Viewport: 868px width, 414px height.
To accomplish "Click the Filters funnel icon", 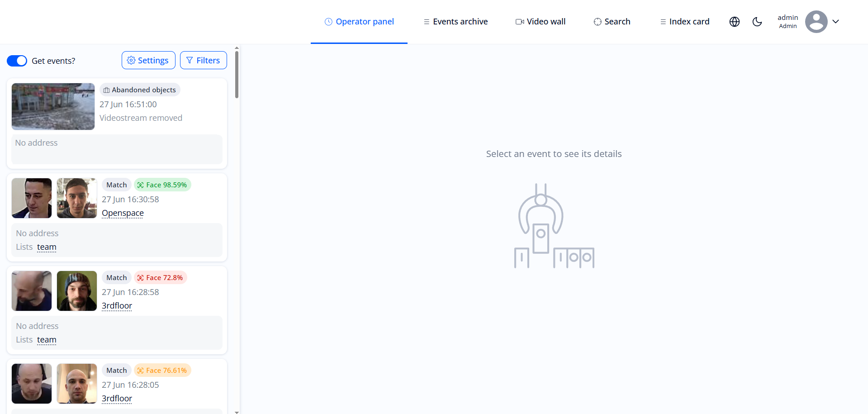I will (190, 60).
